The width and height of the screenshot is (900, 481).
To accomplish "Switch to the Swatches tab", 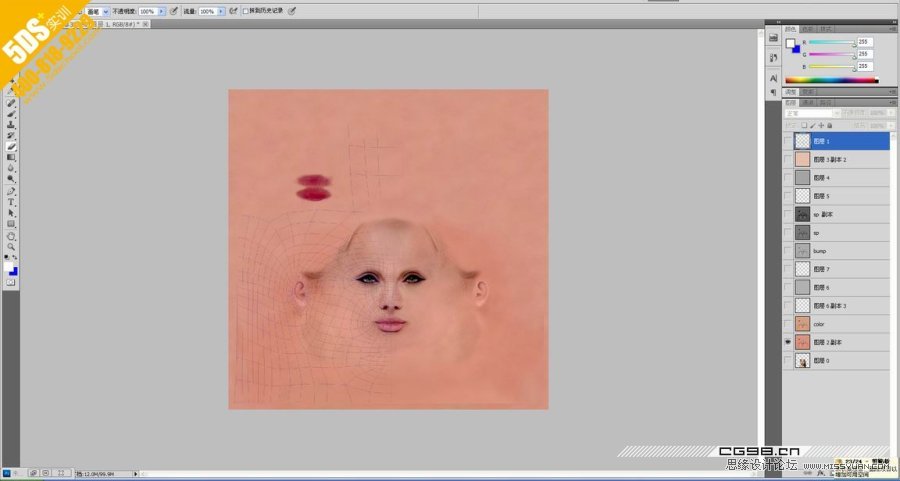I will coord(809,29).
